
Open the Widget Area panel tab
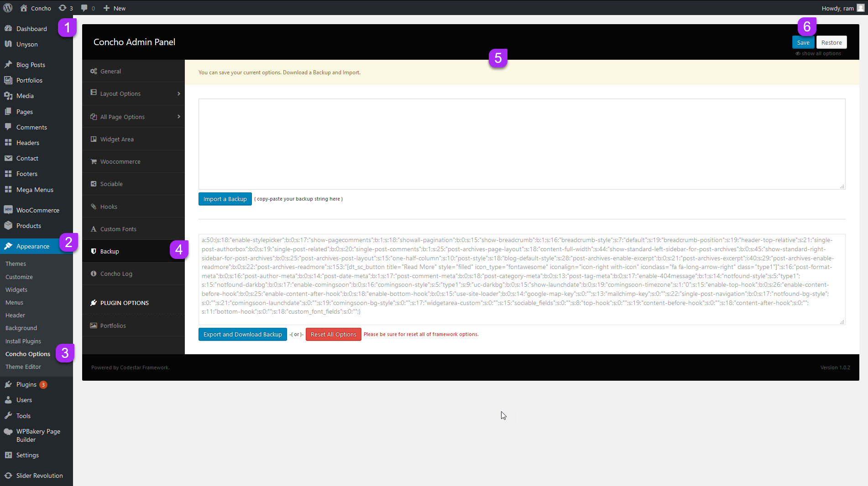[133, 139]
